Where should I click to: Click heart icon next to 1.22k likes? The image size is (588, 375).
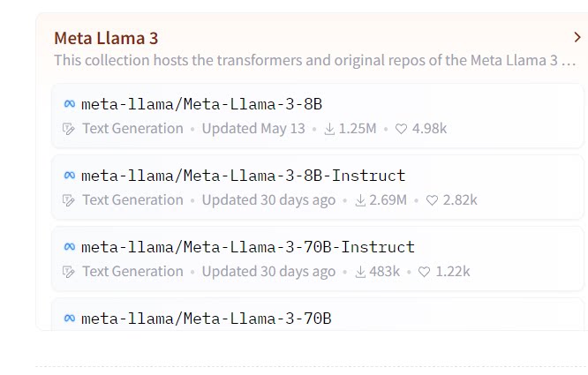coord(425,272)
